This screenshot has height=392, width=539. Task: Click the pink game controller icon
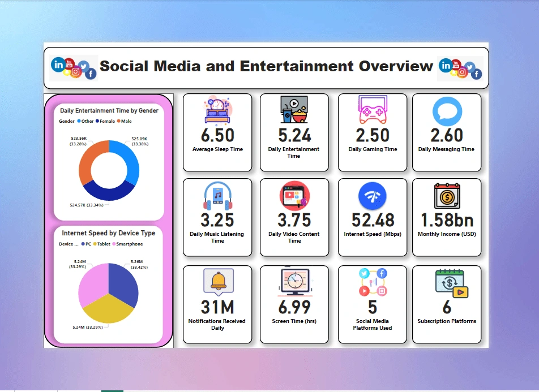[373, 110]
